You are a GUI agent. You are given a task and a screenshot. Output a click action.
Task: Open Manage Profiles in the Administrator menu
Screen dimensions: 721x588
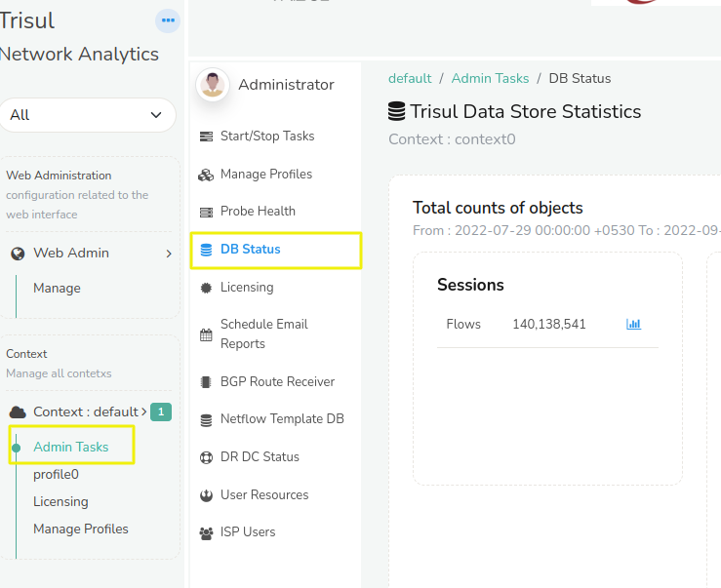266,175
